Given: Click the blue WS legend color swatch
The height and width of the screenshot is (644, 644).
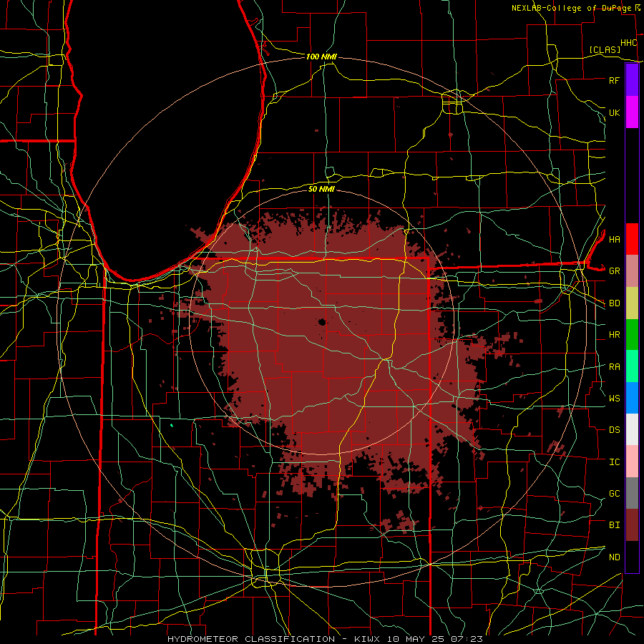Looking at the screenshot, I should [x=632, y=398].
